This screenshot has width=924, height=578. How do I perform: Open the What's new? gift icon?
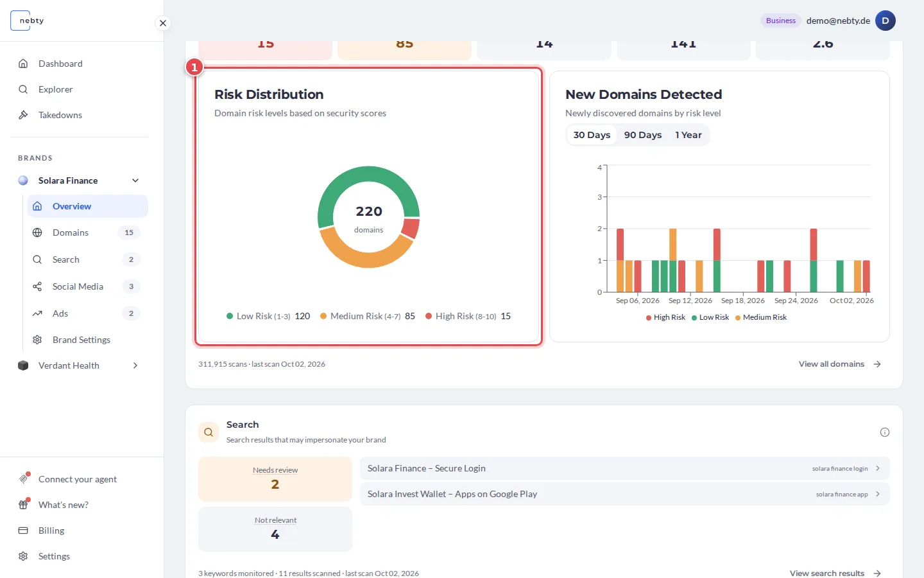click(x=24, y=504)
